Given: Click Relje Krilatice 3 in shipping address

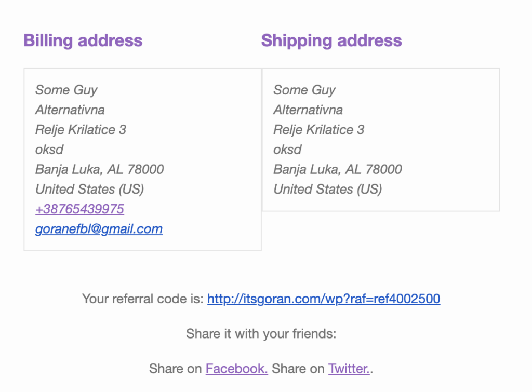Looking at the screenshot, I should [318, 130].
